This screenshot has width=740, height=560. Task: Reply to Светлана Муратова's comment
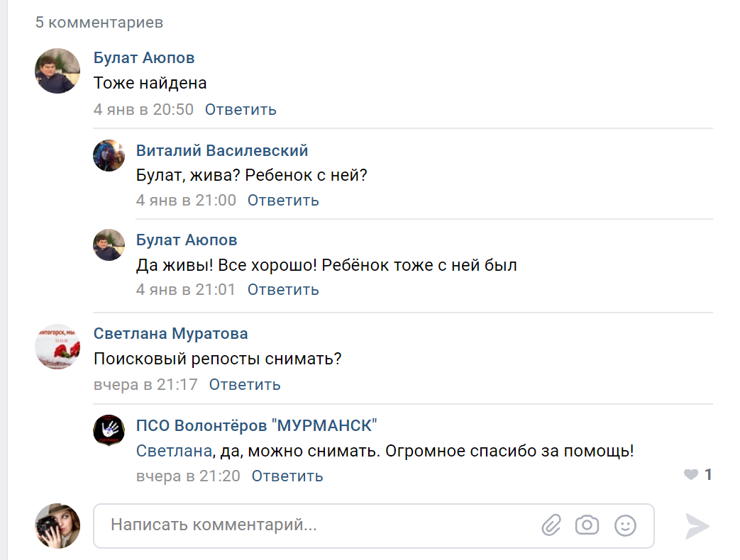(245, 385)
